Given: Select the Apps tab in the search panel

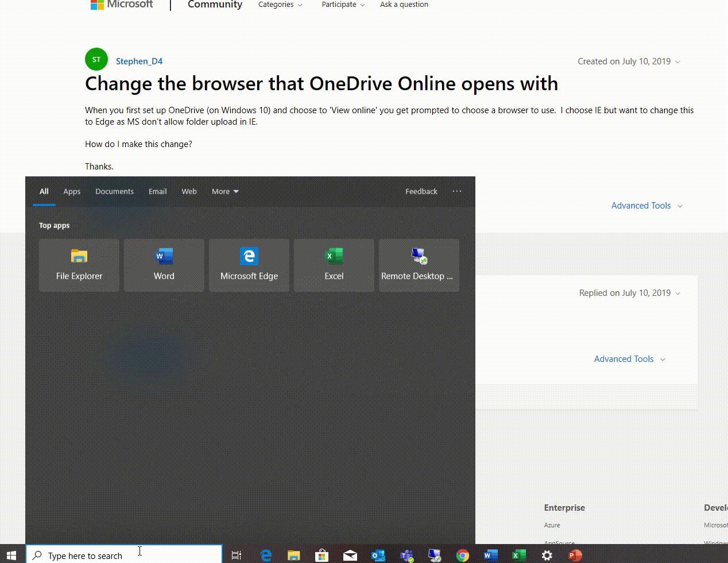Looking at the screenshot, I should coord(72,191).
